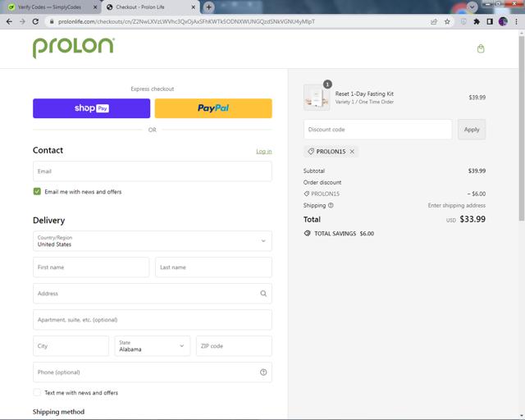
Task: Focus the Phone (optional) field
Action: click(153, 372)
